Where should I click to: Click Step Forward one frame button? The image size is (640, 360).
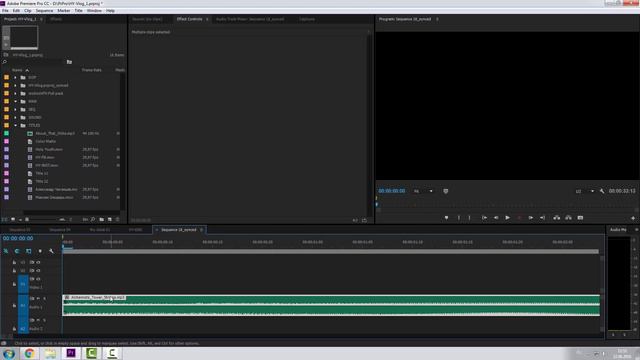pos(531,218)
